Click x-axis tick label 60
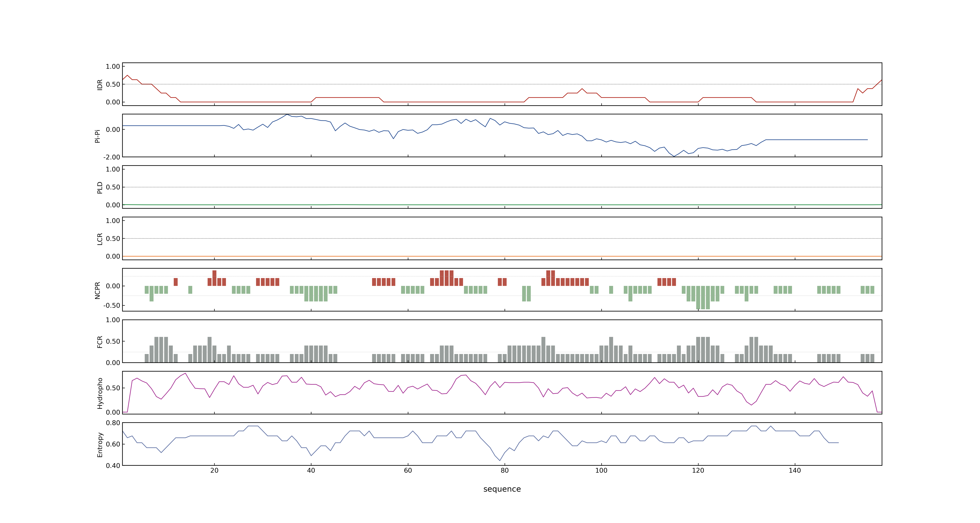This screenshot has height=523, width=980. tap(408, 470)
